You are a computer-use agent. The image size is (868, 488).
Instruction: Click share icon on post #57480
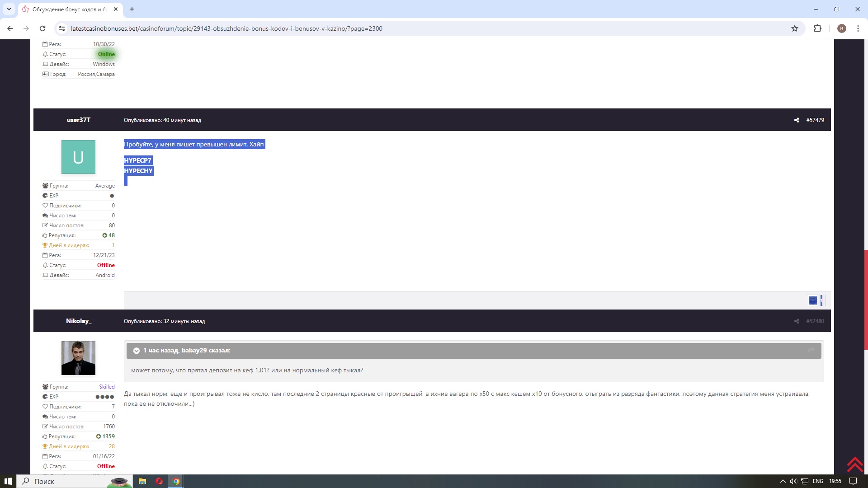796,321
